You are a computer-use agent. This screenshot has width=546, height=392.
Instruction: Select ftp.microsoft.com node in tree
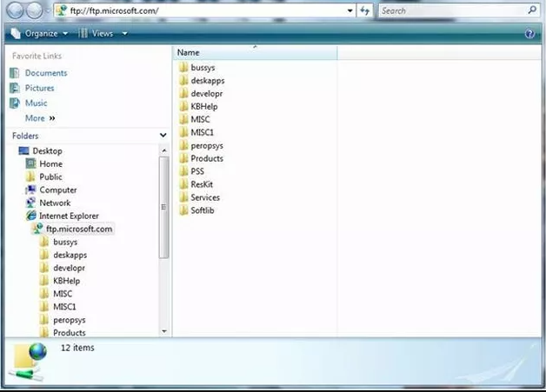(x=79, y=229)
